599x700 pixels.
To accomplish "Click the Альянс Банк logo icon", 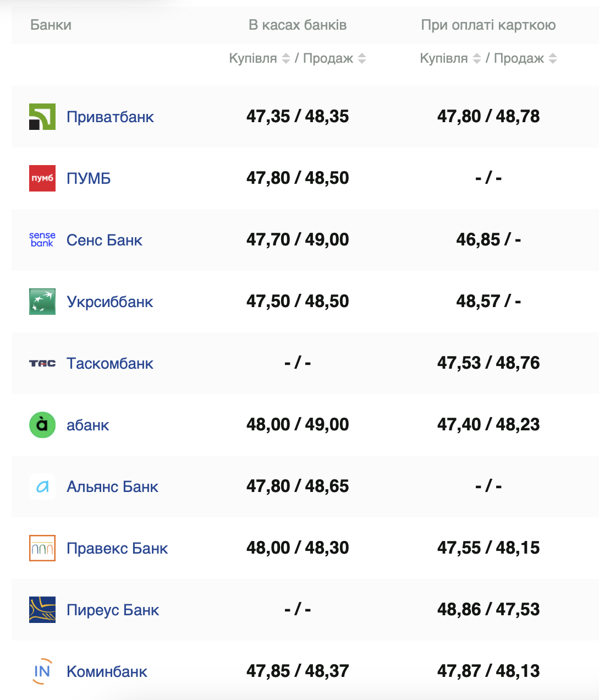I will [42, 486].
